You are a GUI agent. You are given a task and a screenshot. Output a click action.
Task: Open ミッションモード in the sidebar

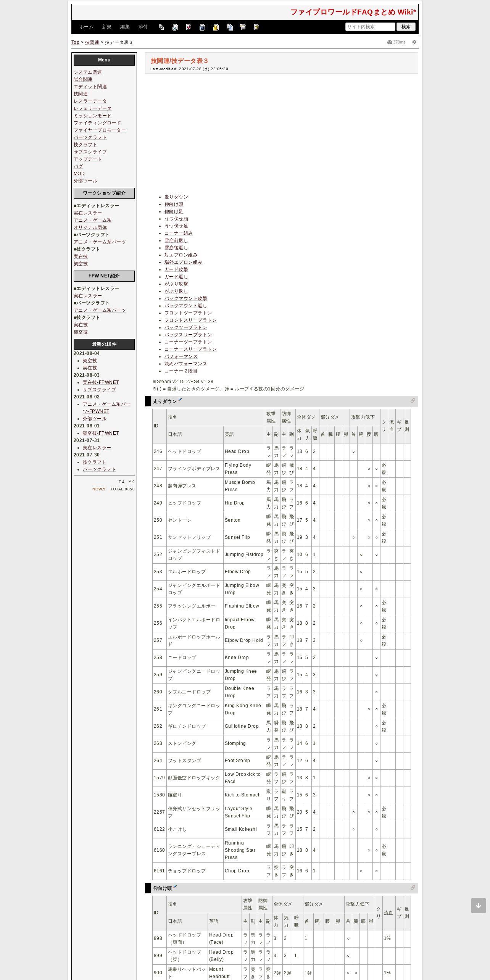pyautogui.click(x=92, y=116)
